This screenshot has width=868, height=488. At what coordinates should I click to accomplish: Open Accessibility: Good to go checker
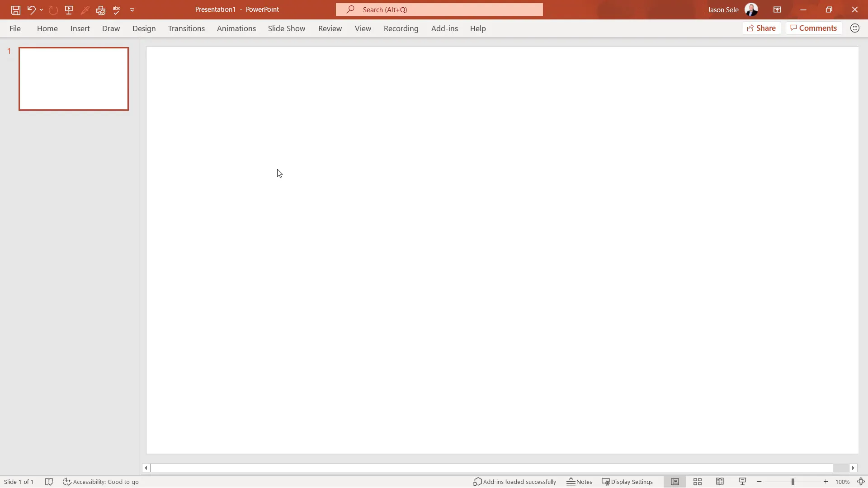[x=101, y=482]
